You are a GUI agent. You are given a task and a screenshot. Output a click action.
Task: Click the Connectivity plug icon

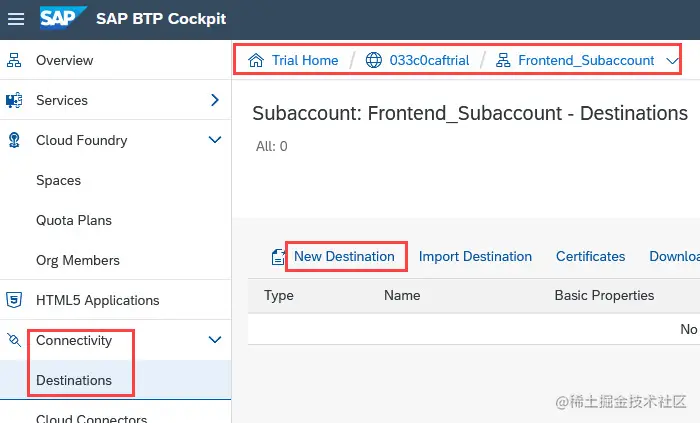pyautogui.click(x=14, y=340)
